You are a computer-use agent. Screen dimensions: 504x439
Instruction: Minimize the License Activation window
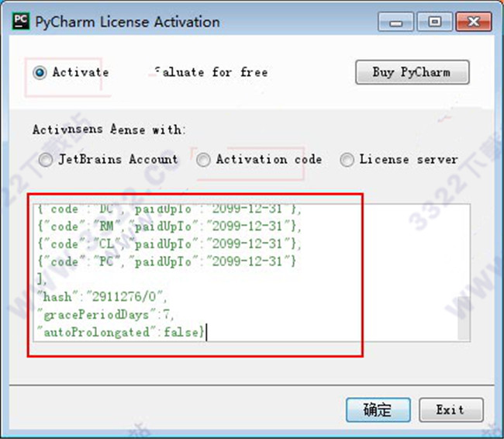(395, 22)
